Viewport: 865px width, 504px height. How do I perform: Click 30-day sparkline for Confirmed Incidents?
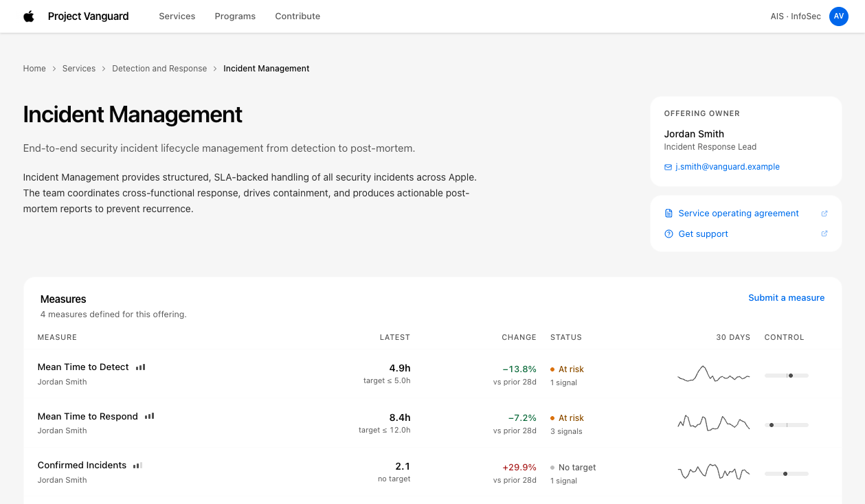(713, 472)
